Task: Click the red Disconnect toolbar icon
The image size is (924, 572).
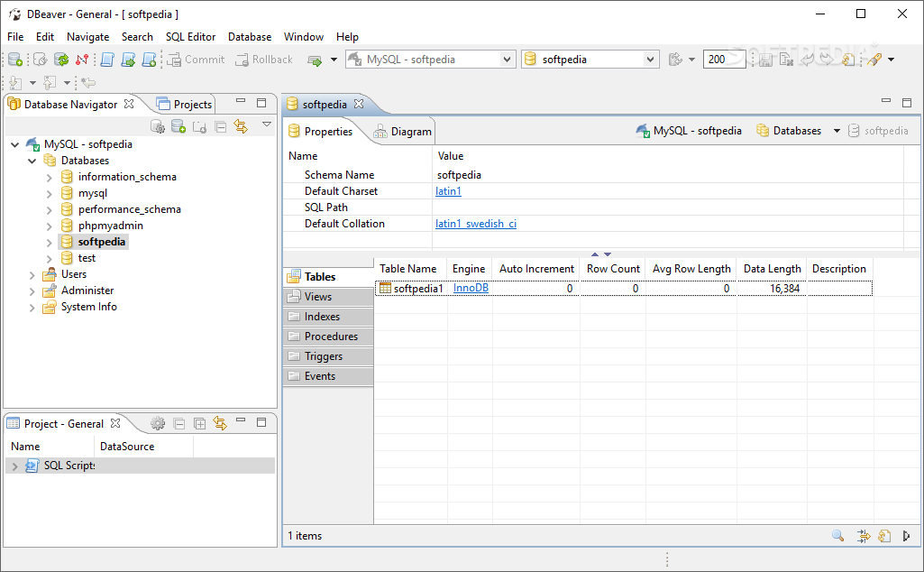Action: pos(82,60)
